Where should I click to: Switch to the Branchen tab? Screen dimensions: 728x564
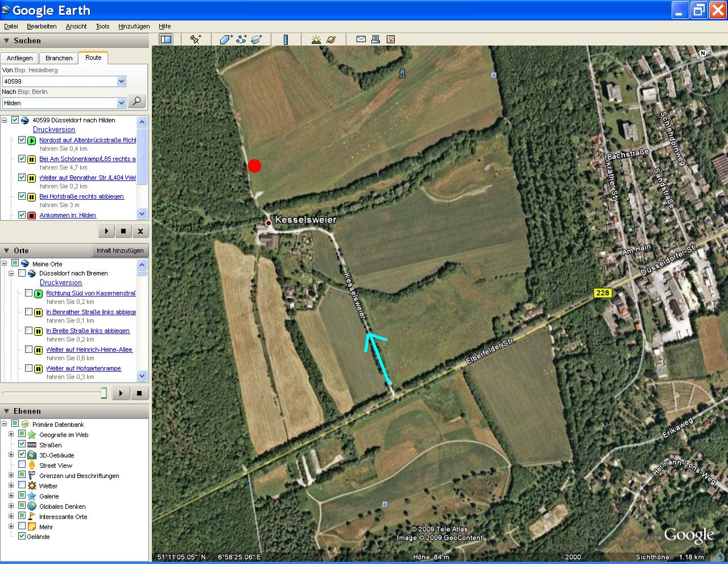point(59,58)
